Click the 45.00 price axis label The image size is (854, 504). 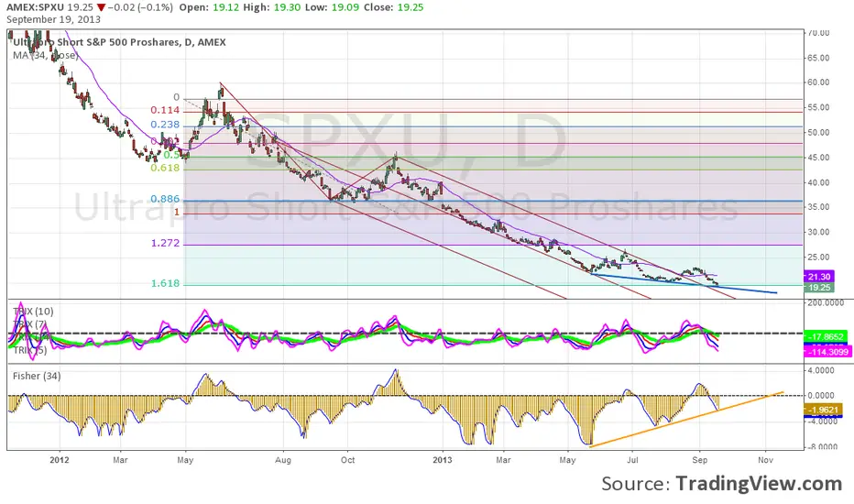click(x=818, y=158)
